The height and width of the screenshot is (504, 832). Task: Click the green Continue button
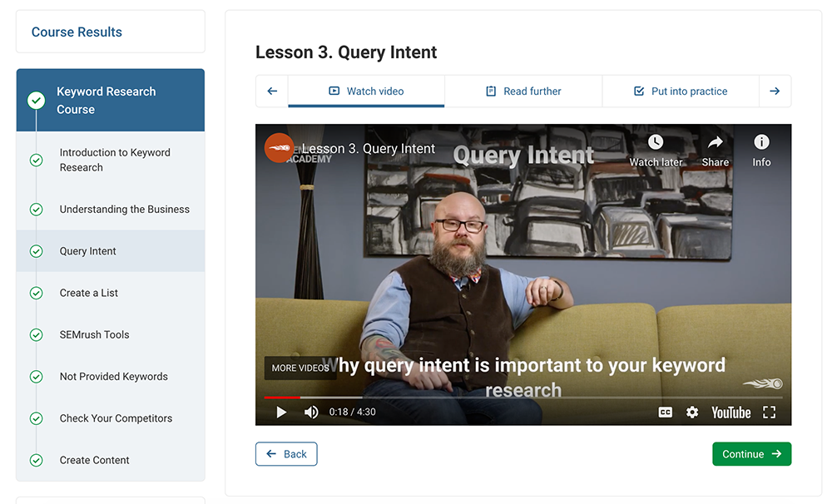[751, 454]
